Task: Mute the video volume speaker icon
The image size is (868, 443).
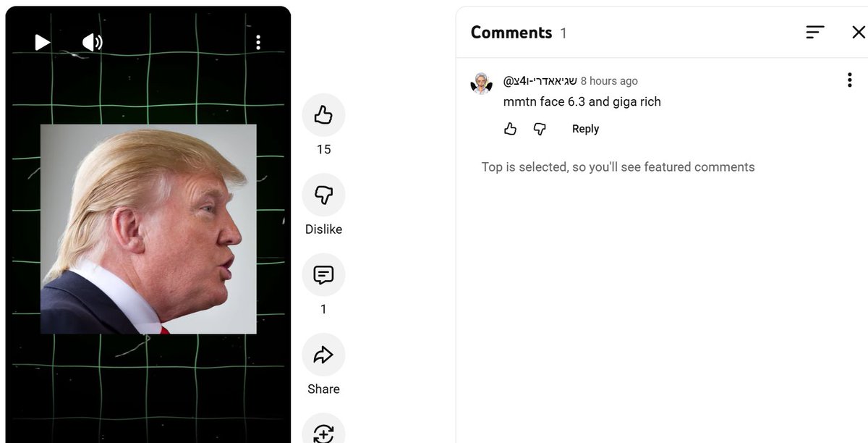Action: pos(92,42)
